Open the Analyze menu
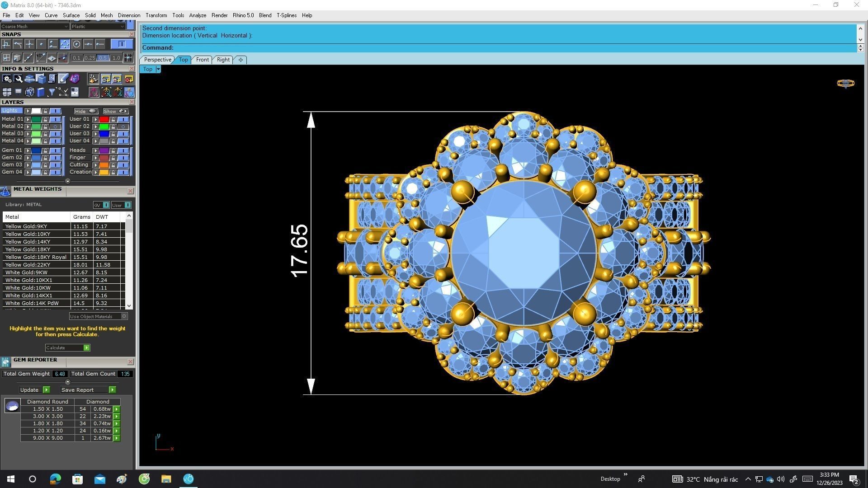868x488 pixels. point(197,15)
